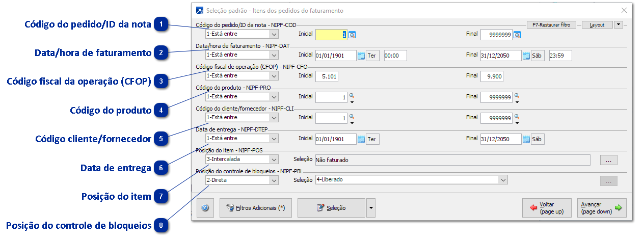Screen dimensions: 644x240
Task: Click the Ter weekday button in faturamento Inicial
Action: coord(373,56)
